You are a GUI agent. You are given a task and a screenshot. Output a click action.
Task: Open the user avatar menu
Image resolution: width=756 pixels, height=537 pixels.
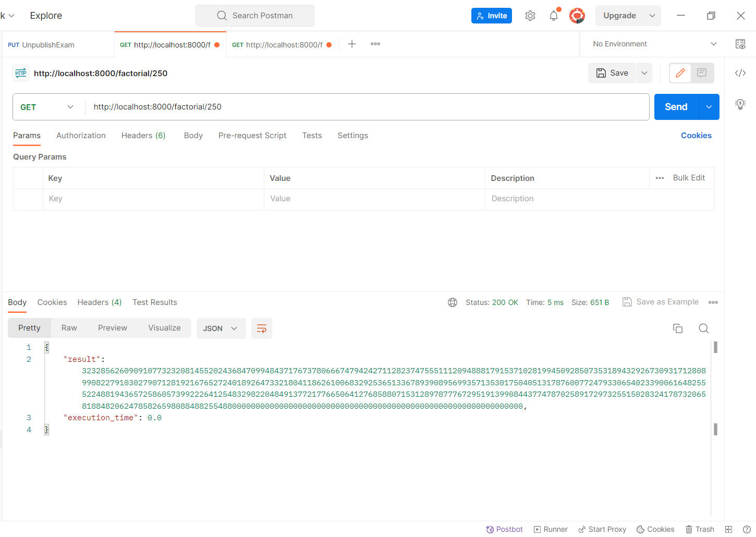(x=577, y=16)
